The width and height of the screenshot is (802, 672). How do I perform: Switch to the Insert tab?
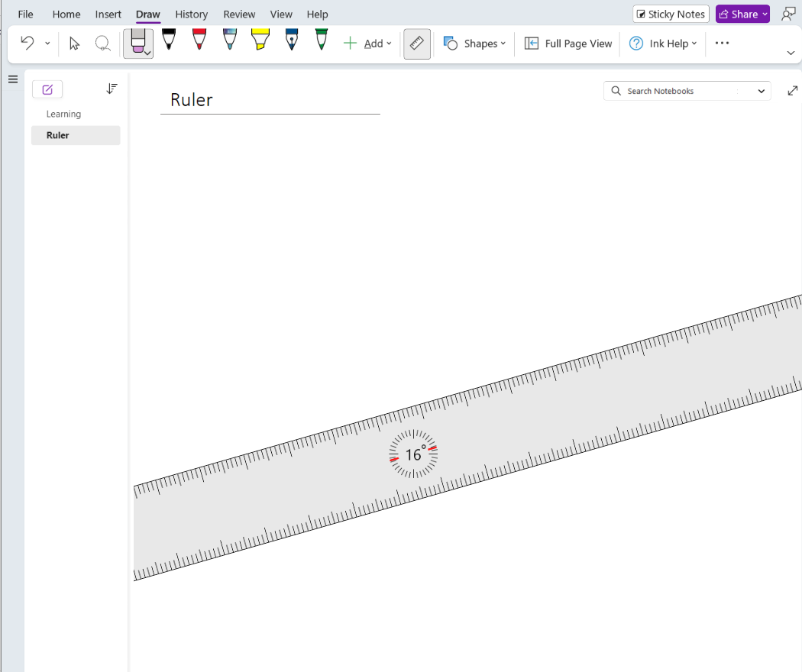tap(108, 15)
